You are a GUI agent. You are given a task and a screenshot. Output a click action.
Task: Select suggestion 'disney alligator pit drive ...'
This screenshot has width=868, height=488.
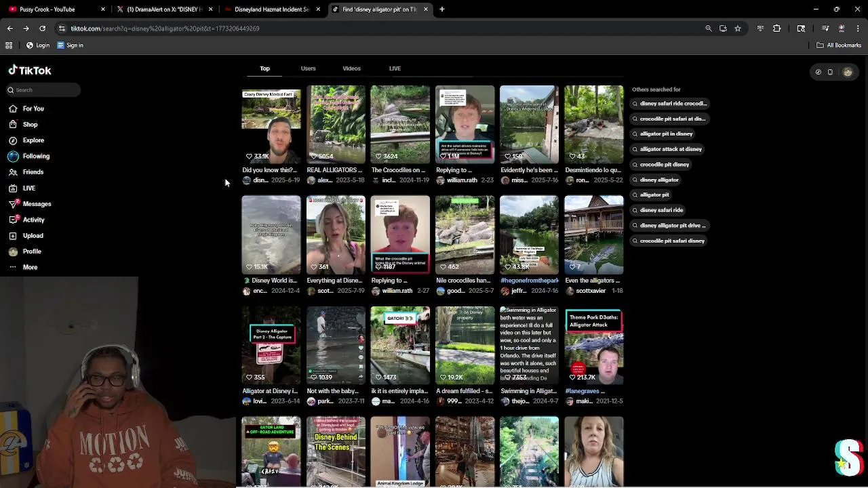[669, 226]
